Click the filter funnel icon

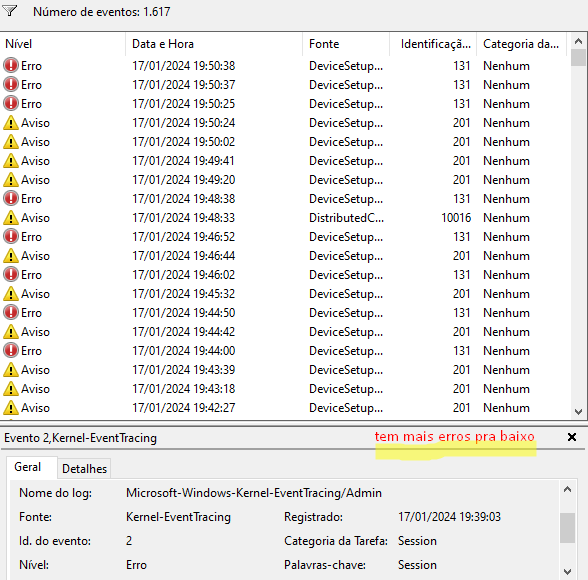(9, 11)
